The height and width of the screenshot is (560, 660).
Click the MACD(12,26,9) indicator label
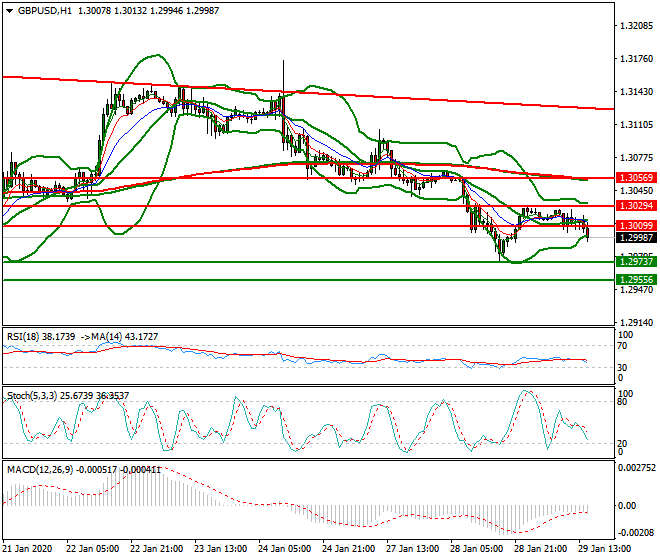[x=40, y=469]
